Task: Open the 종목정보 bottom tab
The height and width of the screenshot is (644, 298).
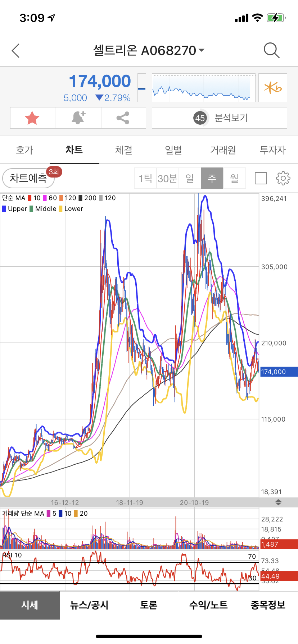Action: pos(268,605)
